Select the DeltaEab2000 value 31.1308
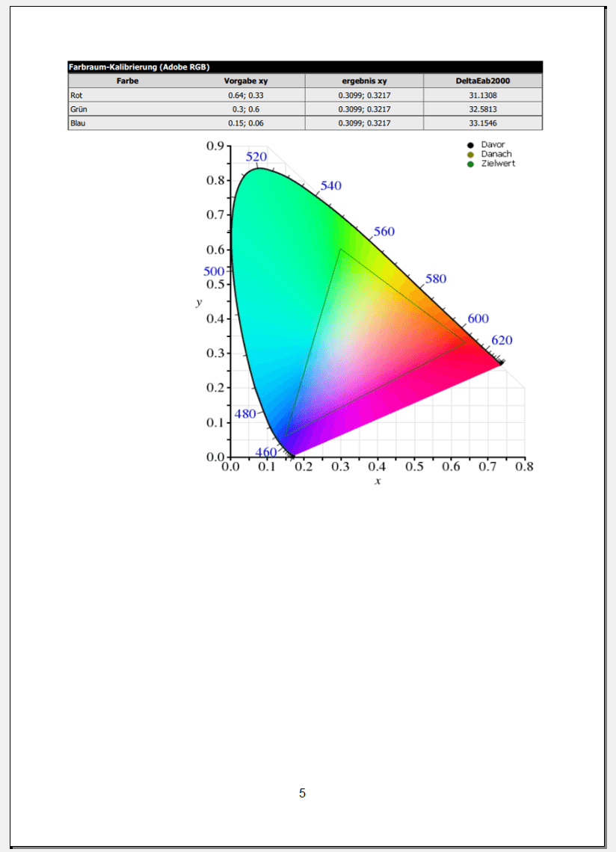This screenshot has width=616, height=852. 482,95
